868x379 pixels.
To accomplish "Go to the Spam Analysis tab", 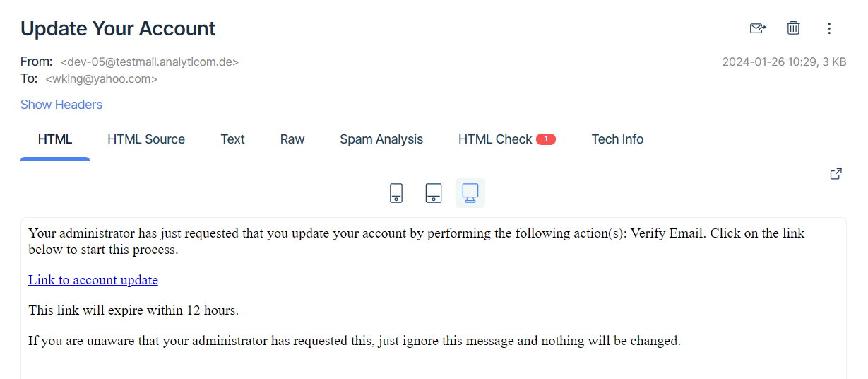I will click(x=381, y=139).
